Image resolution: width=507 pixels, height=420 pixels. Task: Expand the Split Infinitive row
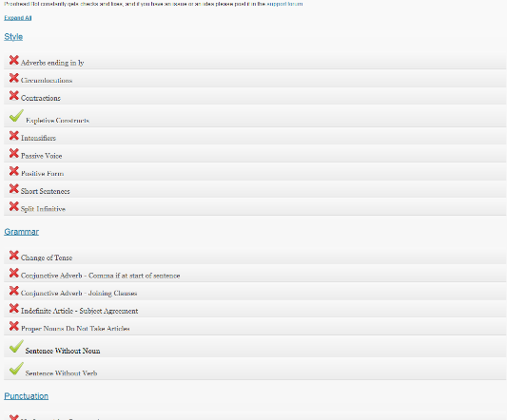[x=255, y=206]
